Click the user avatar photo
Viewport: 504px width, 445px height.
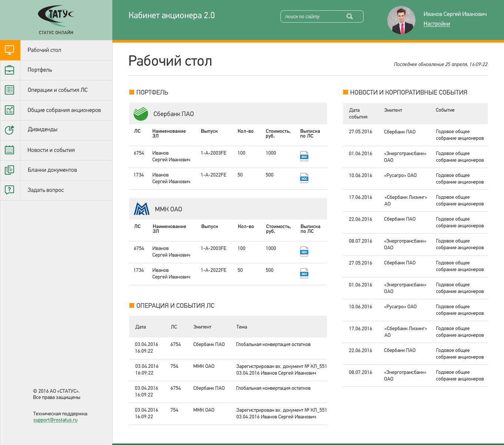click(x=401, y=20)
